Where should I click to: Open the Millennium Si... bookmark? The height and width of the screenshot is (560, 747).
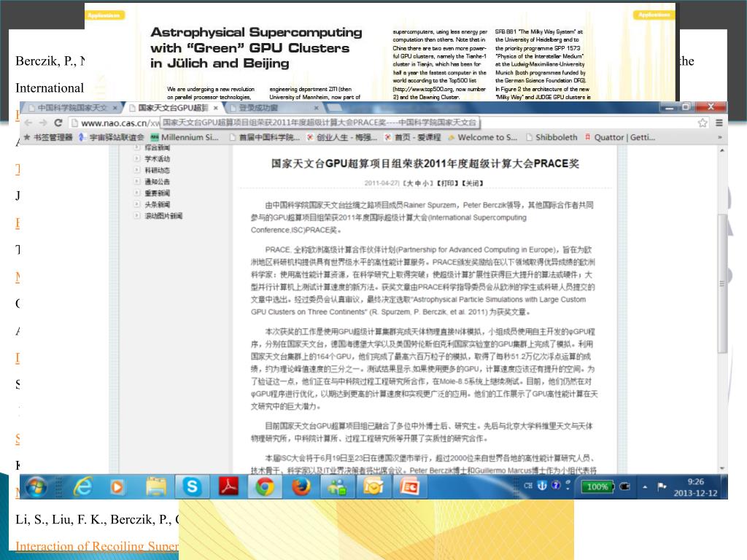tap(185, 137)
